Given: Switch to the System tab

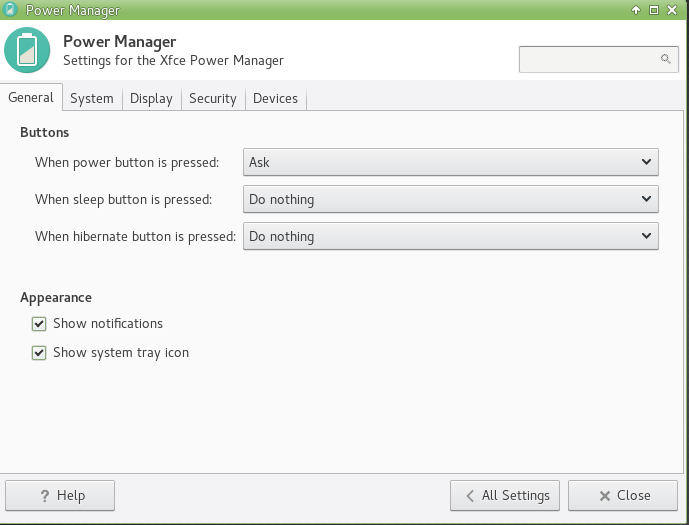Looking at the screenshot, I should pos(91,98).
